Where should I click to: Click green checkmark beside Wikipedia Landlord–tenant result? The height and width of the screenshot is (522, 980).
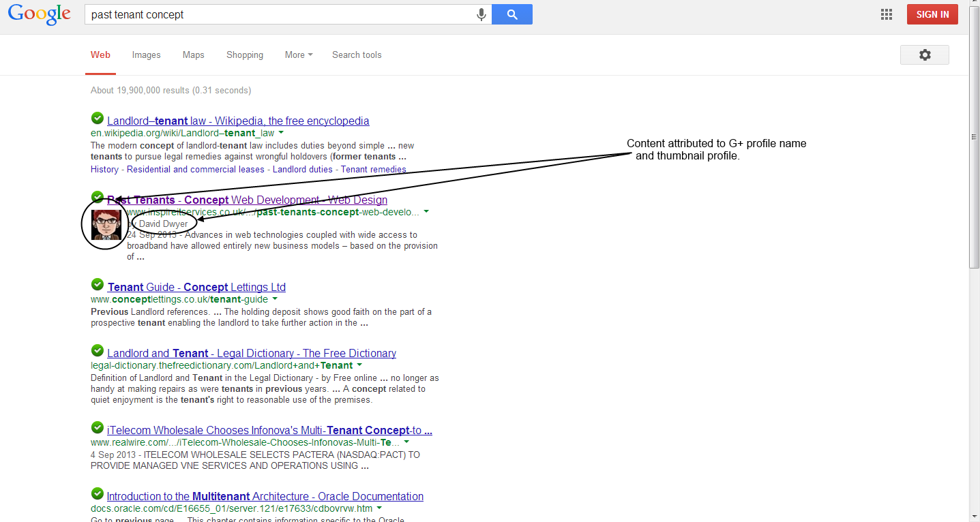click(98, 119)
